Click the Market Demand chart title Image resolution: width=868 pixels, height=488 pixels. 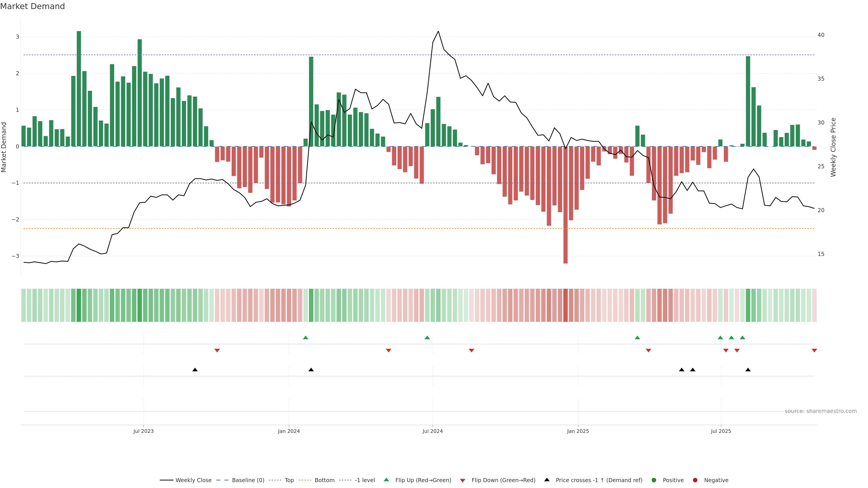[x=32, y=6]
